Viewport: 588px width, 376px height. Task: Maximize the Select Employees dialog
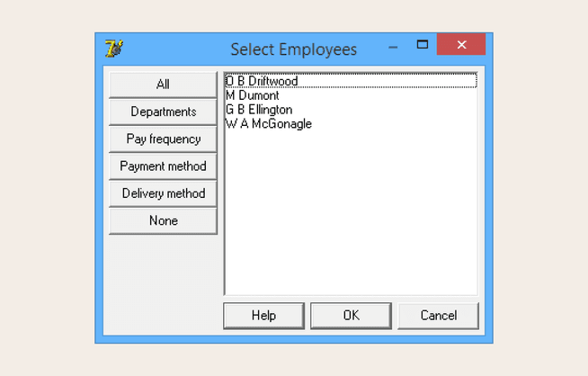click(422, 44)
